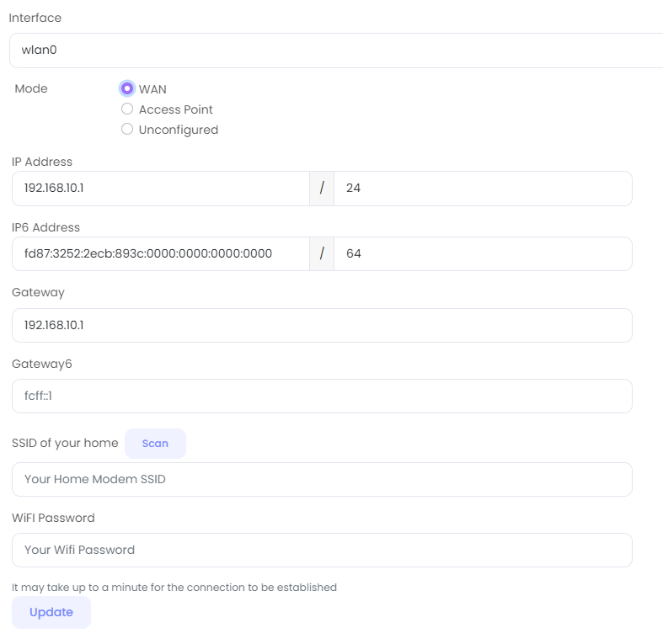
Task: Click the IP Address field with 192.168.10.1
Action: [x=160, y=189]
